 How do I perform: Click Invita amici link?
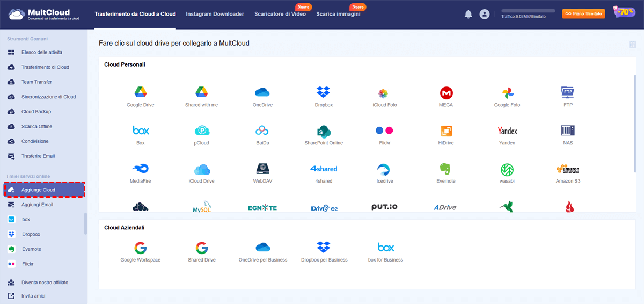point(33,296)
